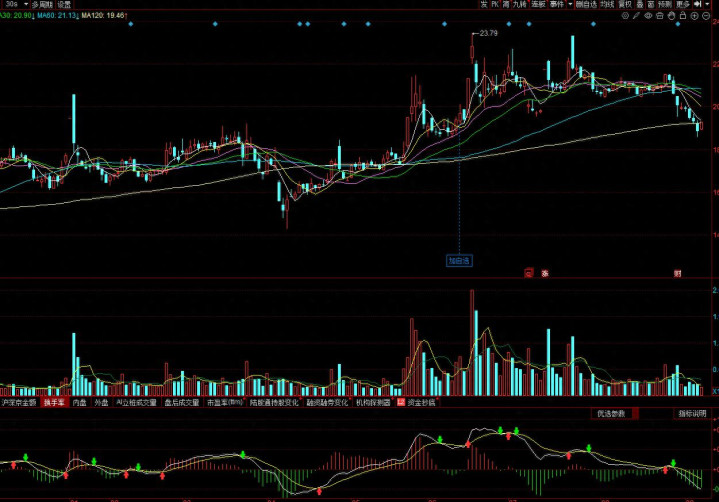Select the 沪深京金额 indicator tab
The height and width of the screenshot is (502, 719).
coord(19,403)
